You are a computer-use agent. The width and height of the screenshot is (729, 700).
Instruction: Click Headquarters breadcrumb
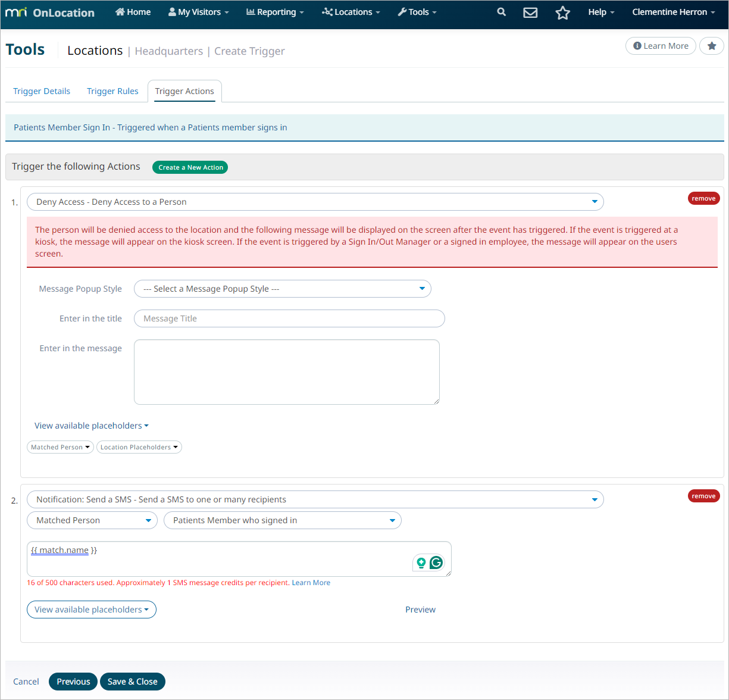(x=169, y=51)
